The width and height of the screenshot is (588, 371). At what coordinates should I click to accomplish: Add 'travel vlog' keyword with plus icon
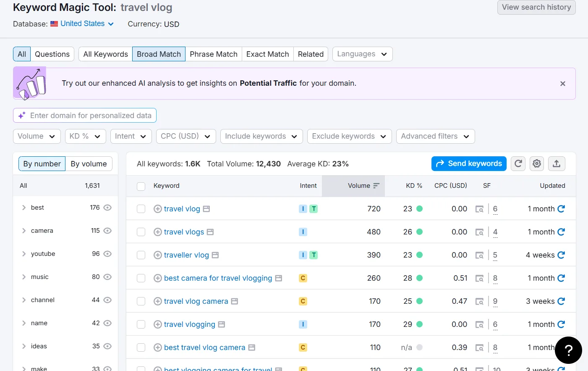(x=158, y=209)
